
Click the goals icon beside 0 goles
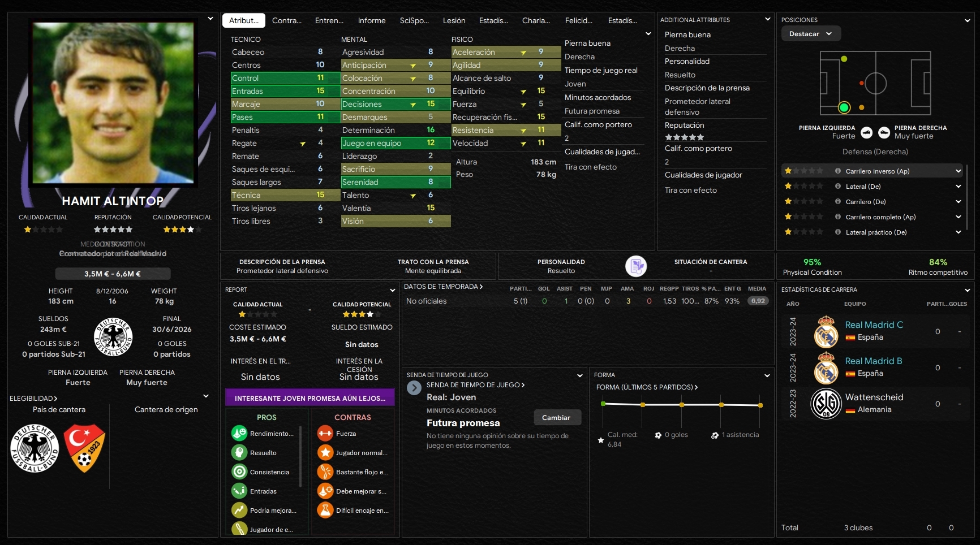658,435
